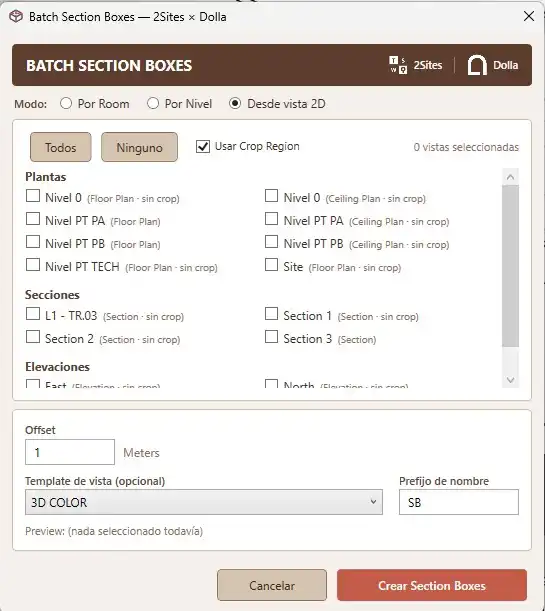Click the '0 vistas seleccionadas' counter text

tap(466, 147)
